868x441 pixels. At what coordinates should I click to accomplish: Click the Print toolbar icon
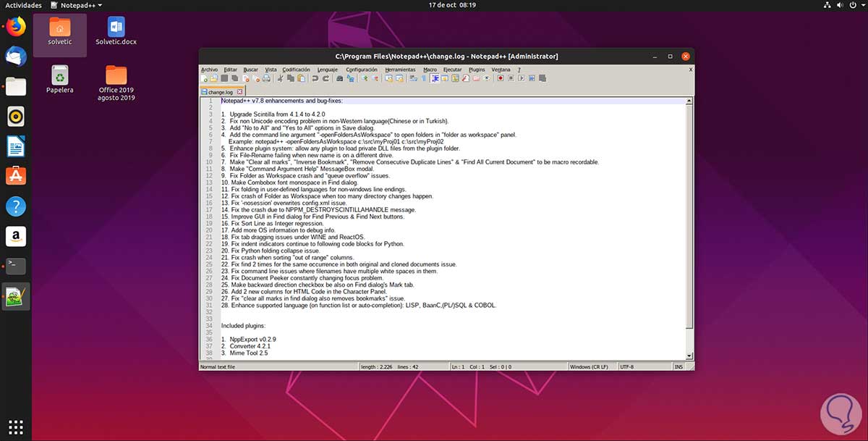point(266,78)
